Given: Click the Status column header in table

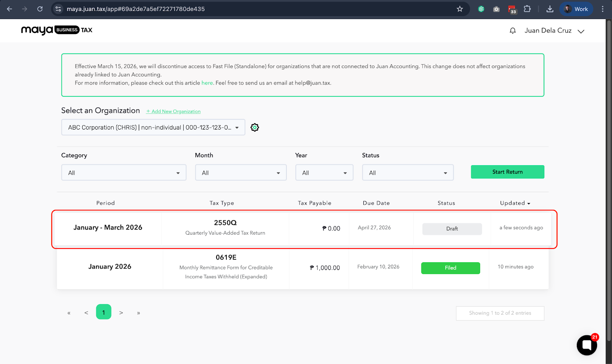Looking at the screenshot, I should (446, 203).
